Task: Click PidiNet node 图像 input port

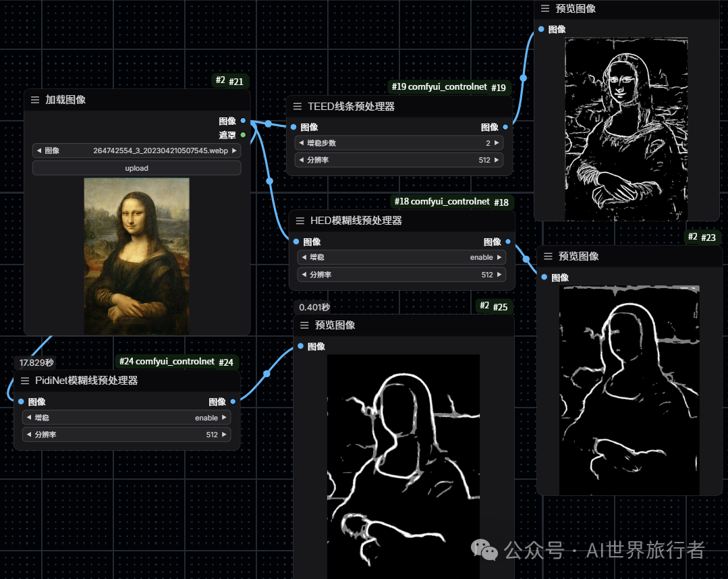Action: tap(21, 402)
